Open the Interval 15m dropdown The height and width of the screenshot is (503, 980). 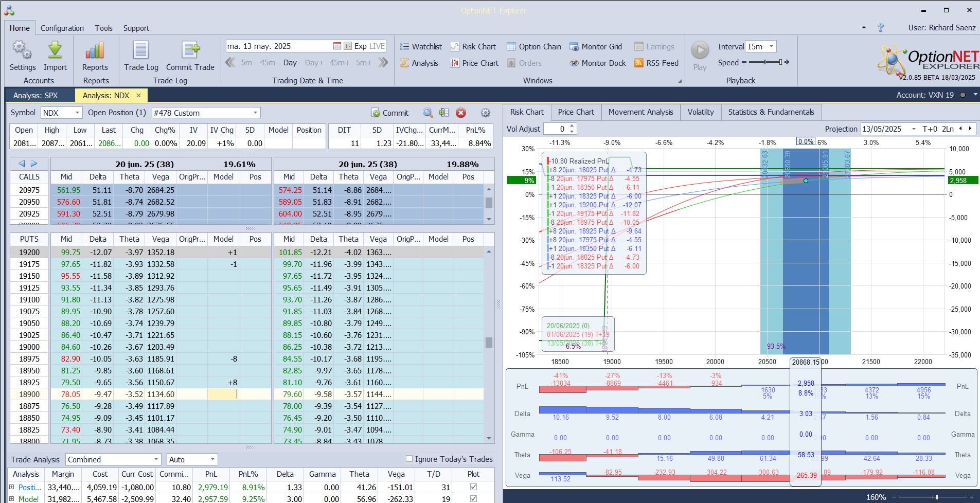coord(771,46)
